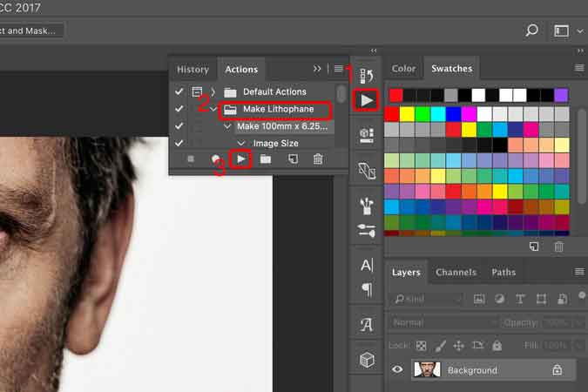Switch to the History tab
The width and height of the screenshot is (588, 392).
(x=193, y=70)
